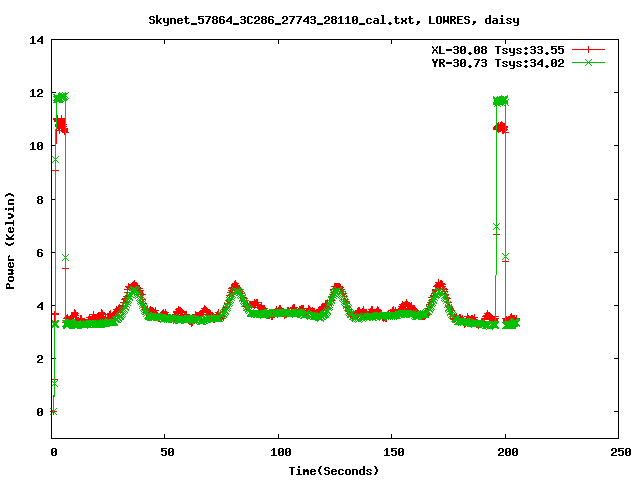The width and height of the screenshot is (640, 480).
Task: Click the y-axis tick label 4
Action: coord(40,306)
